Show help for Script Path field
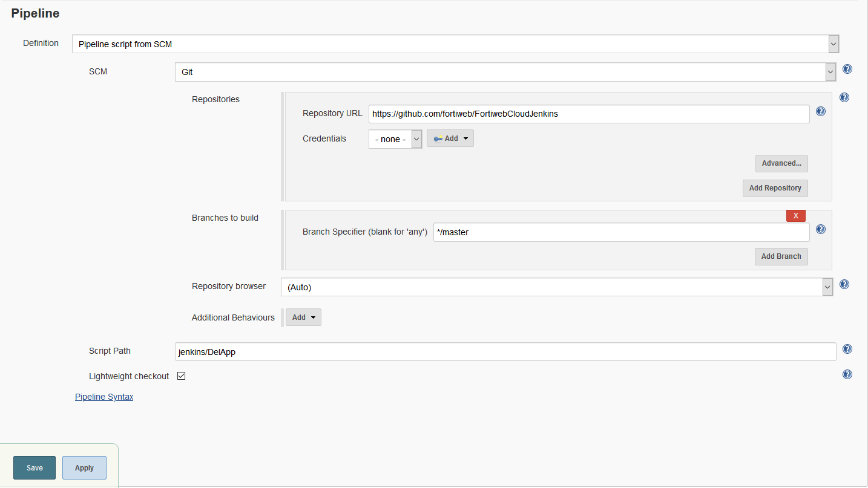This screenshot has width=868, height=488. coord(847,349)
